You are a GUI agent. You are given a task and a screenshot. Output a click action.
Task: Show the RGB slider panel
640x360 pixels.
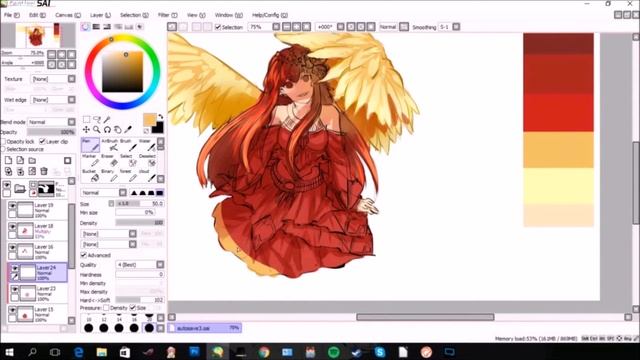pos(96,27)
